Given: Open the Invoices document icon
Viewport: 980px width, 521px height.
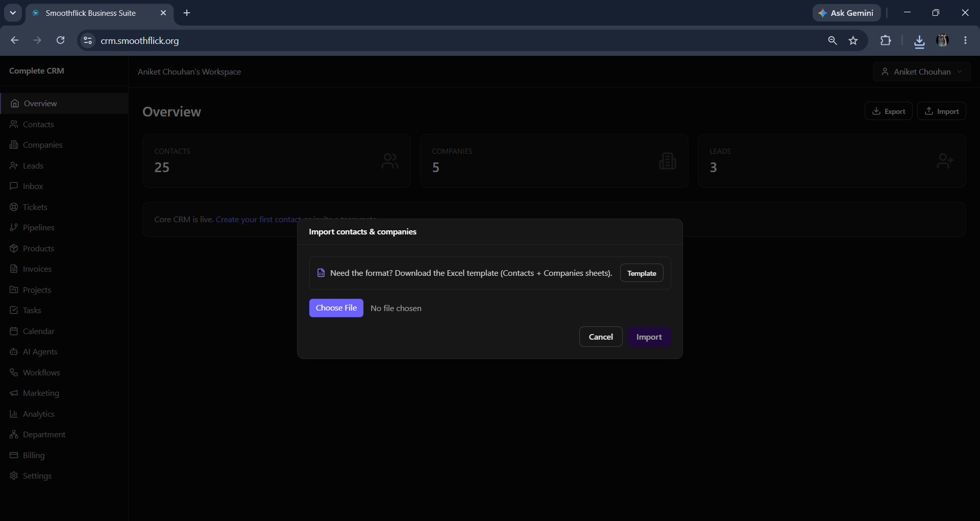Looking at the screenshot, I should click(14, 269).
